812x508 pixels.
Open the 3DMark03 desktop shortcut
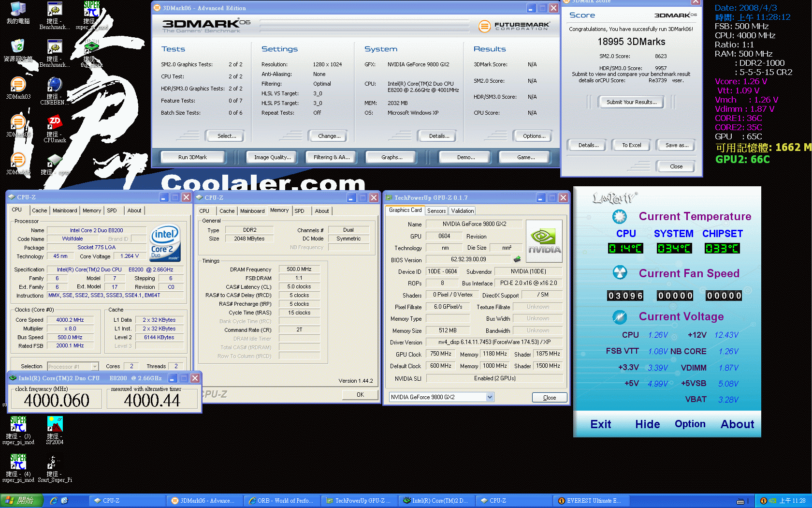(18, 88)
